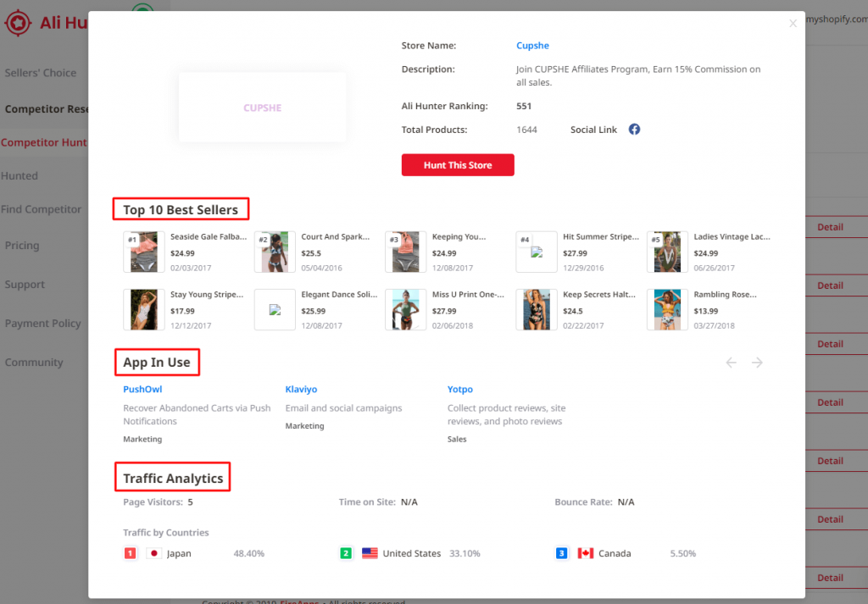The image size is (868, 604).
Task: Open Seaside Gale Falbala product thumbnail
Action: click(144, 252)
